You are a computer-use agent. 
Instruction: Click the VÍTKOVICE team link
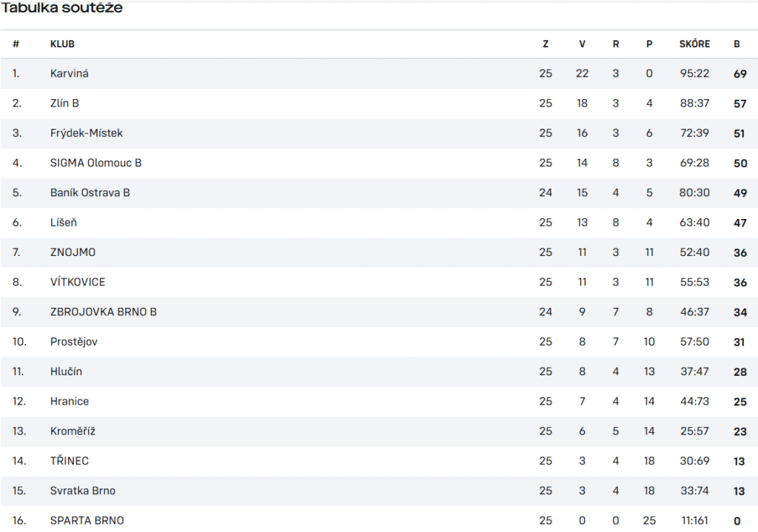click(78, 282)
